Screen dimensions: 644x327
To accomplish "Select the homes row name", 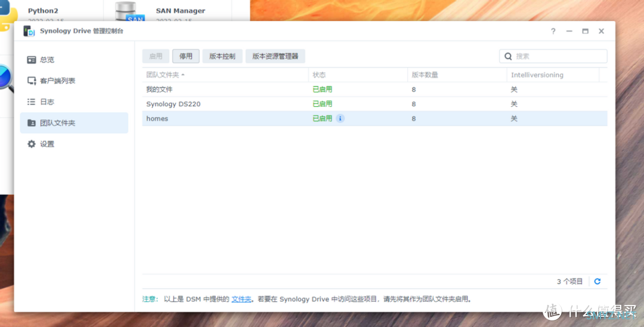I will [157, 118].
